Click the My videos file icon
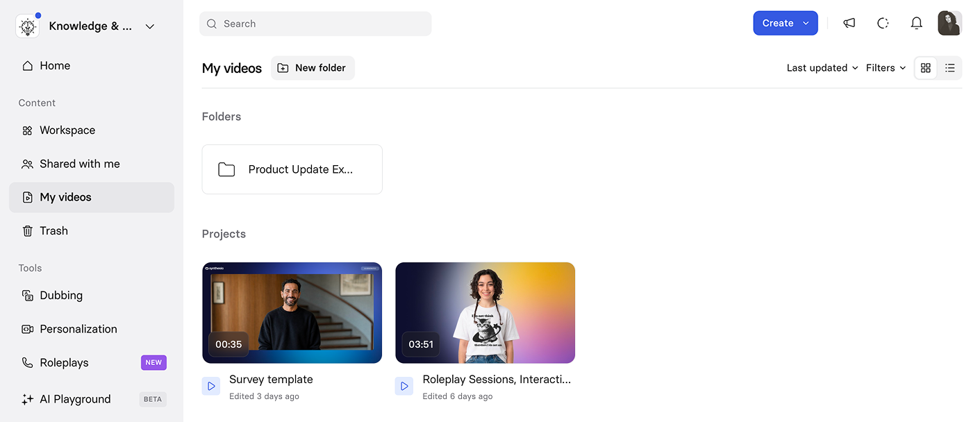Viewport: 980px width, 422px height. point(28,197)
